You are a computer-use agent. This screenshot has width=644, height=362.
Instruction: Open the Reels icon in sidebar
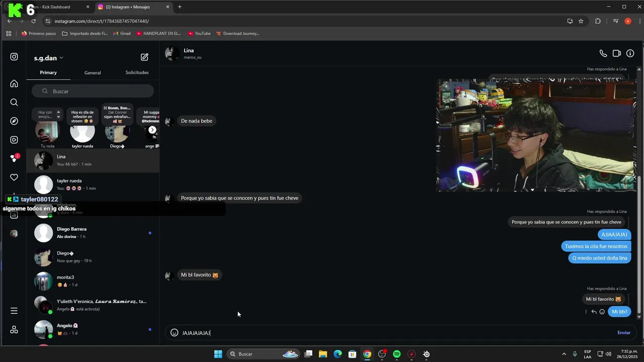14,140
